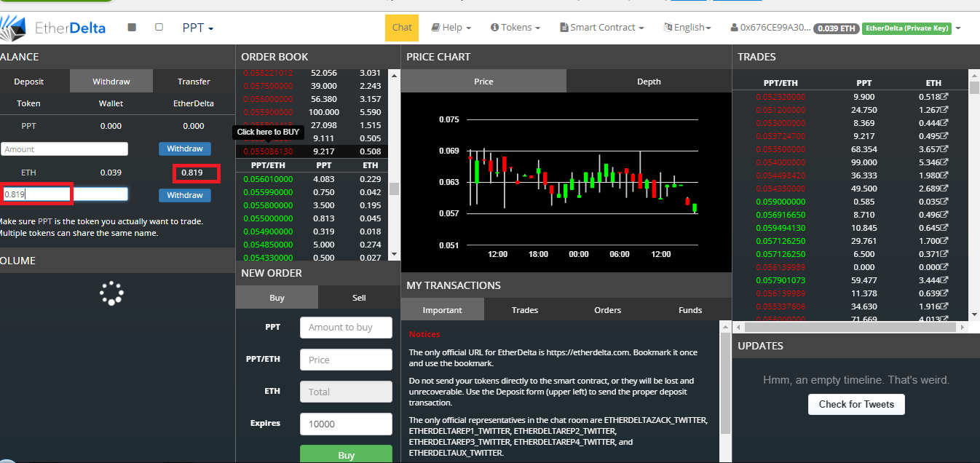Focus the Amount to buy field

346,328
